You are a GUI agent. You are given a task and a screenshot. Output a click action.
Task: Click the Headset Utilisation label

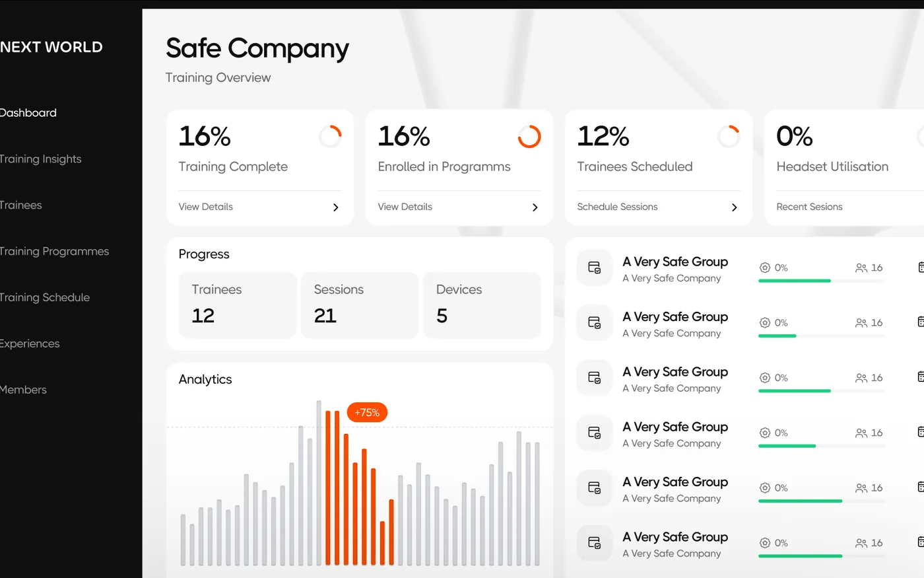tap(833, 167)
